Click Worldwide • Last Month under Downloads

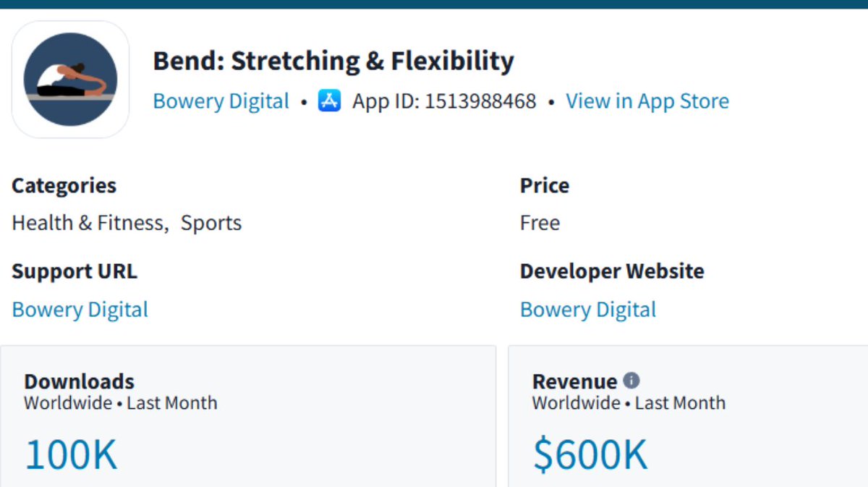point(120,403)
